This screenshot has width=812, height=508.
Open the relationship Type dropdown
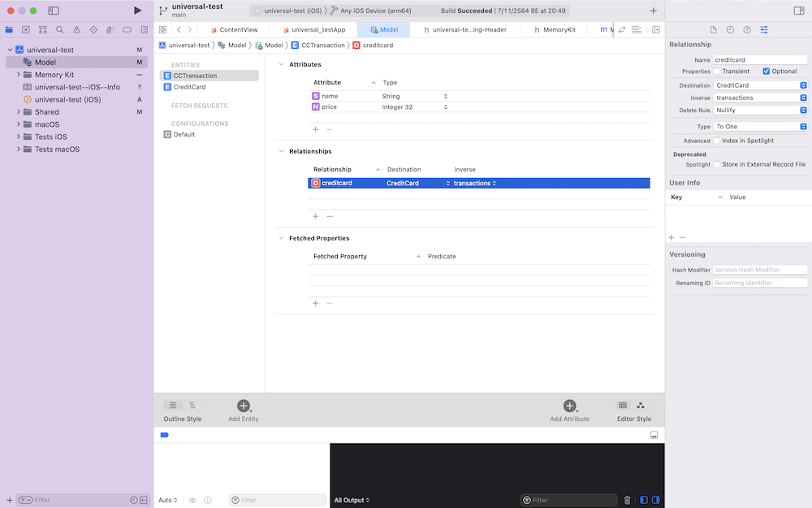760,127
